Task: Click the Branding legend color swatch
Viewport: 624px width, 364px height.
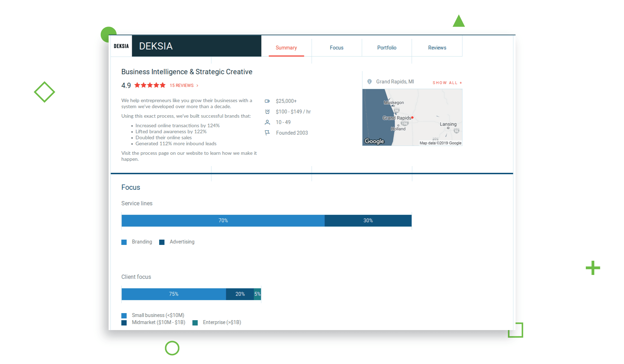Action: [124, 242]
